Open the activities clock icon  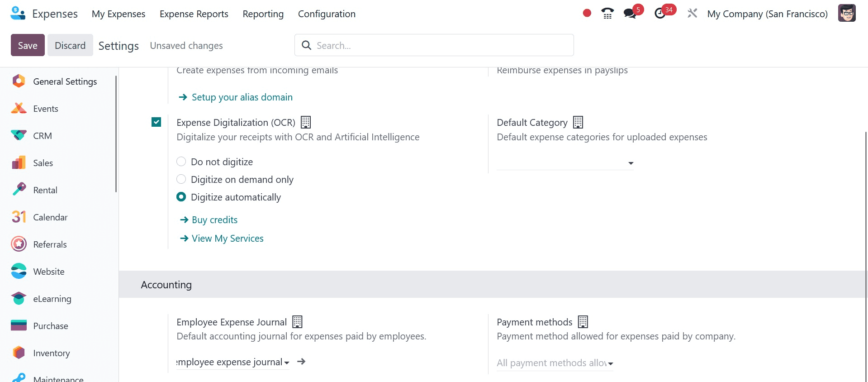(x=660, y=14)
